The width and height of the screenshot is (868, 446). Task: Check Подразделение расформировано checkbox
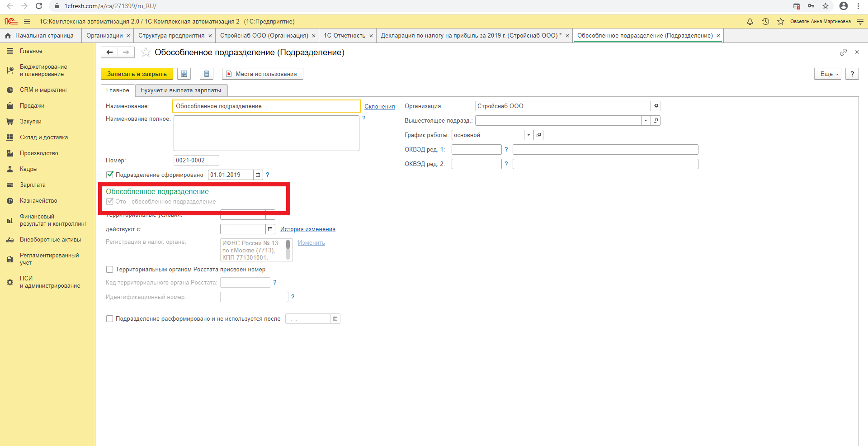tap(110, 319)
